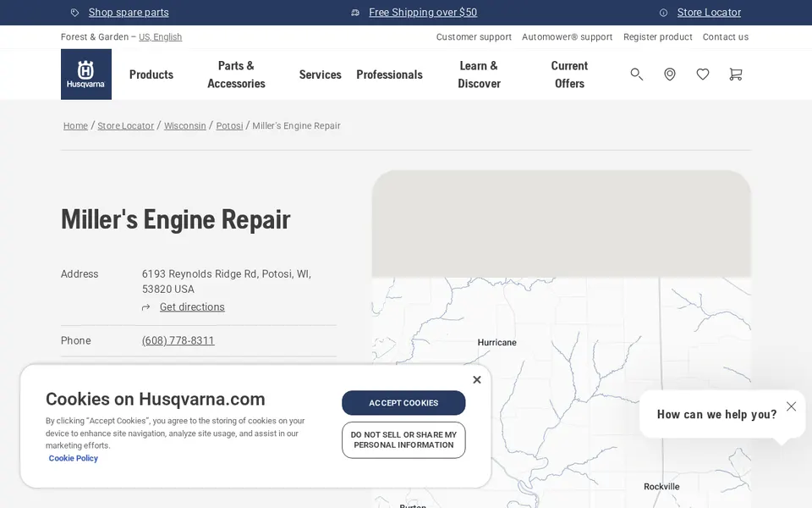Viewport: 812px width, 508px height.
Task: Click the info icon beside Store Locator
Action: (663, 13)
